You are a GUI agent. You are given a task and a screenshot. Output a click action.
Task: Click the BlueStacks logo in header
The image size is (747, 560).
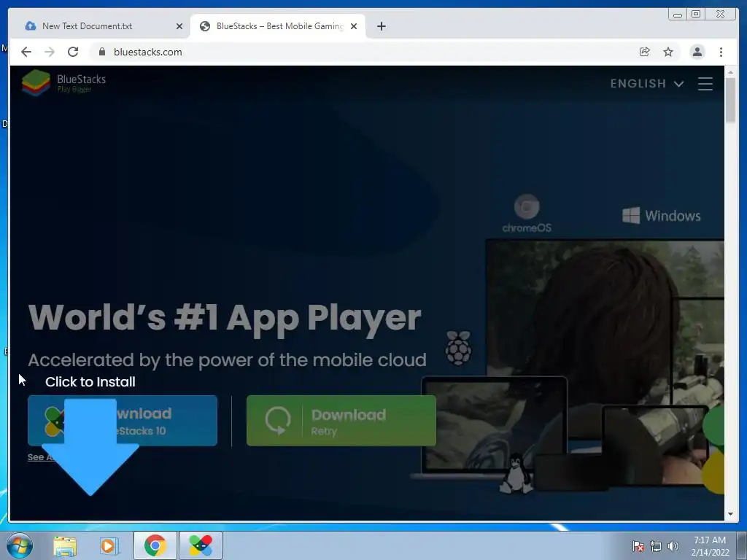(64, 82)
